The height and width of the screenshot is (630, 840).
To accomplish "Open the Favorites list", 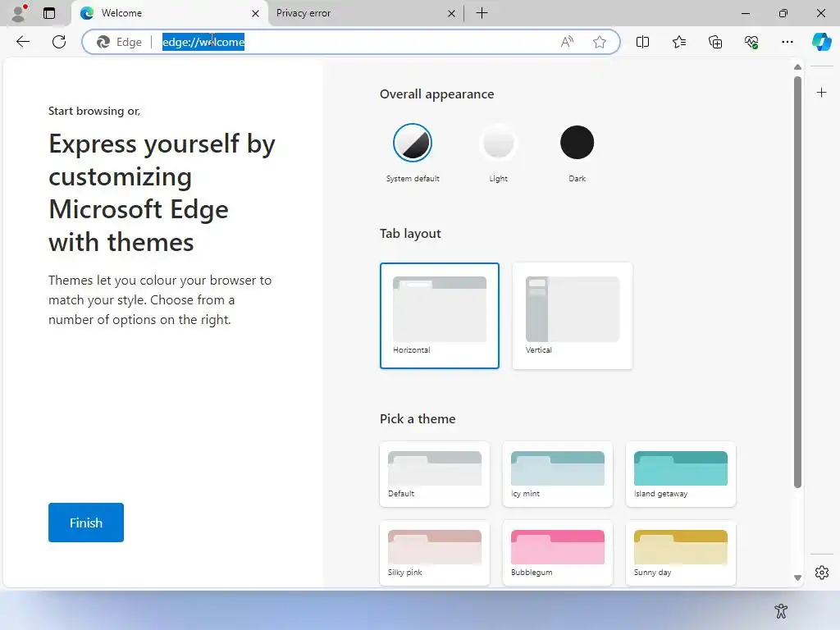I will (678, 42).
